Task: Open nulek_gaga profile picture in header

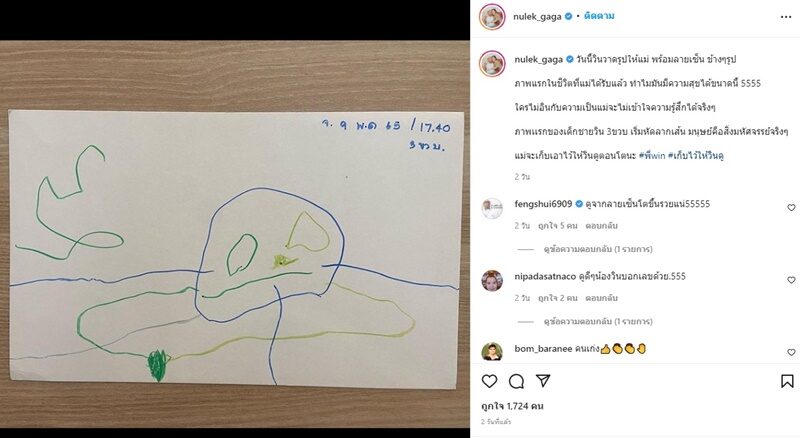Action: 492,16
